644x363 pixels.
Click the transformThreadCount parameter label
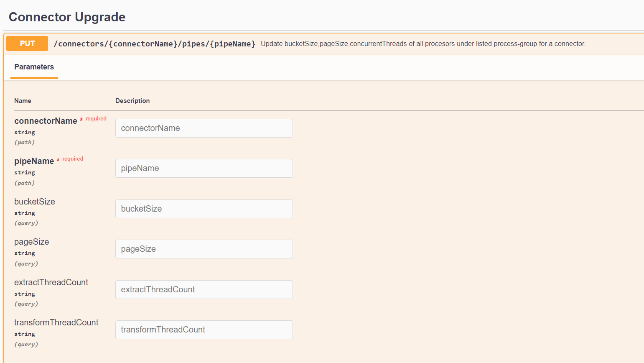coord(56,322)
